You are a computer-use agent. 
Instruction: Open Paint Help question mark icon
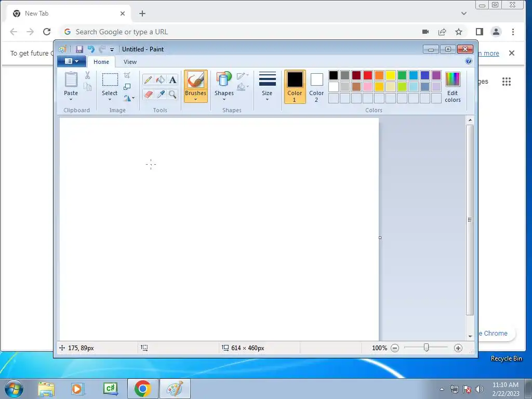click(469, 61)
